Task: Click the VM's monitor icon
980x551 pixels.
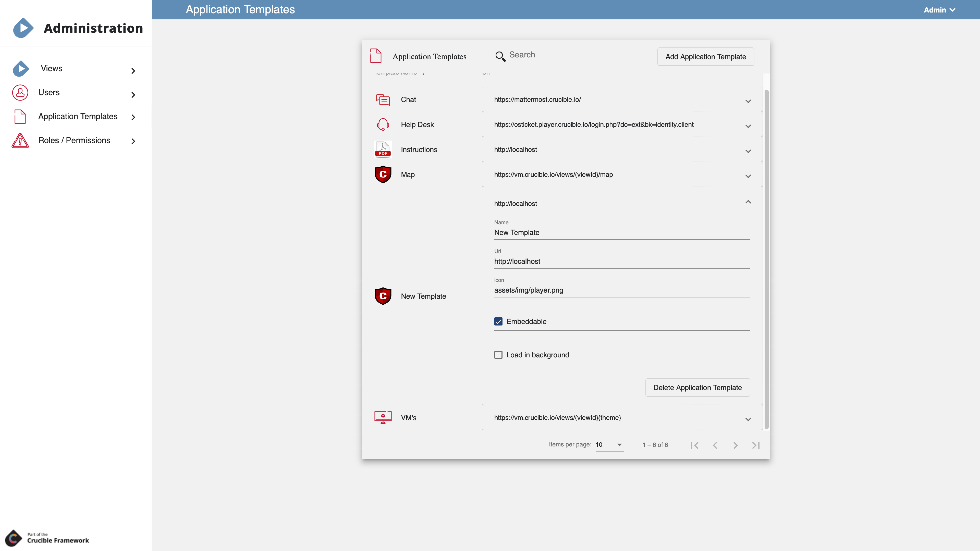Action: point(383,417)
